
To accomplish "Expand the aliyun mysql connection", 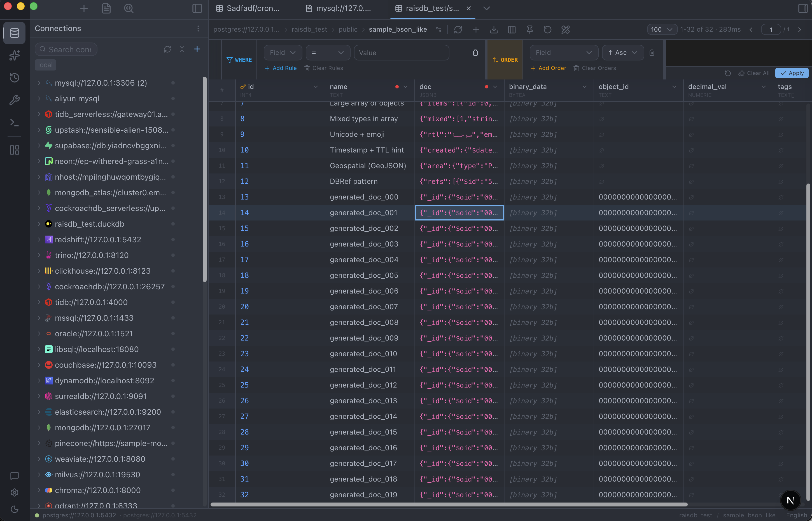I will click(x=39, y=98).
